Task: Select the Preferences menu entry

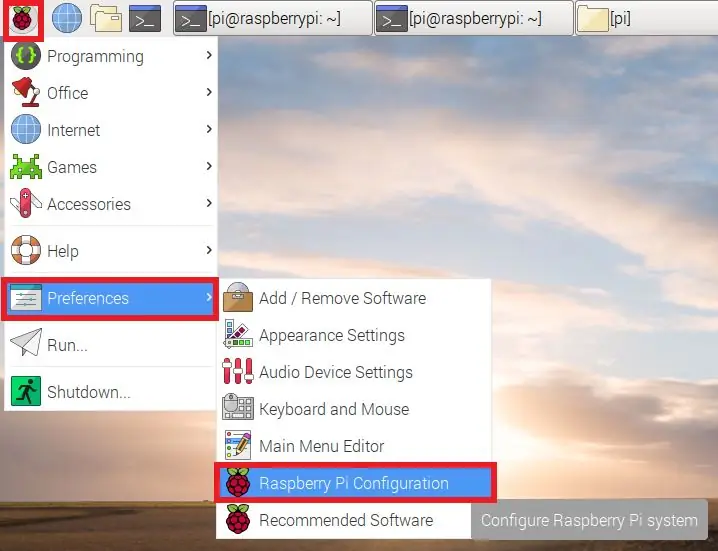Action: [110, 298]
